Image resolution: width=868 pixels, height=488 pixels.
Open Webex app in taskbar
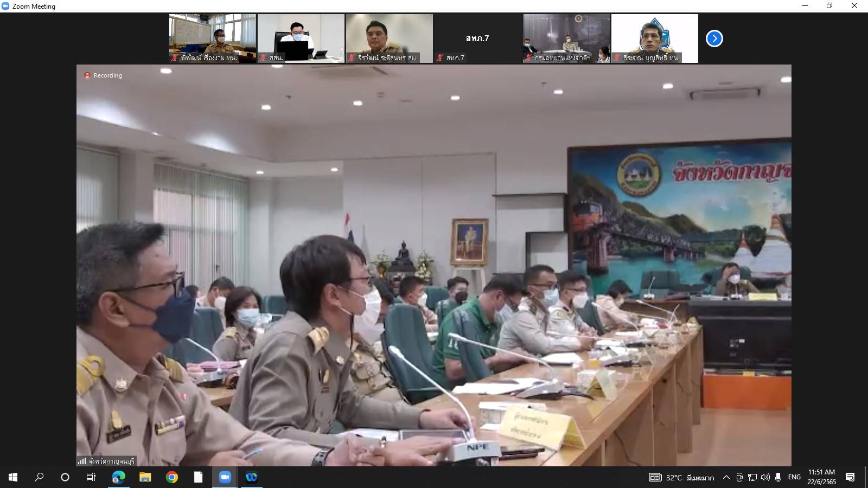pos(251,477)
